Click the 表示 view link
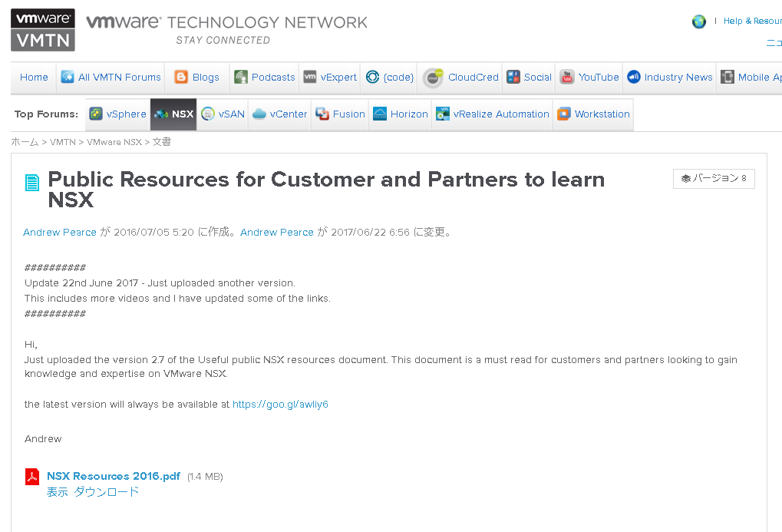 click(58, 492)
